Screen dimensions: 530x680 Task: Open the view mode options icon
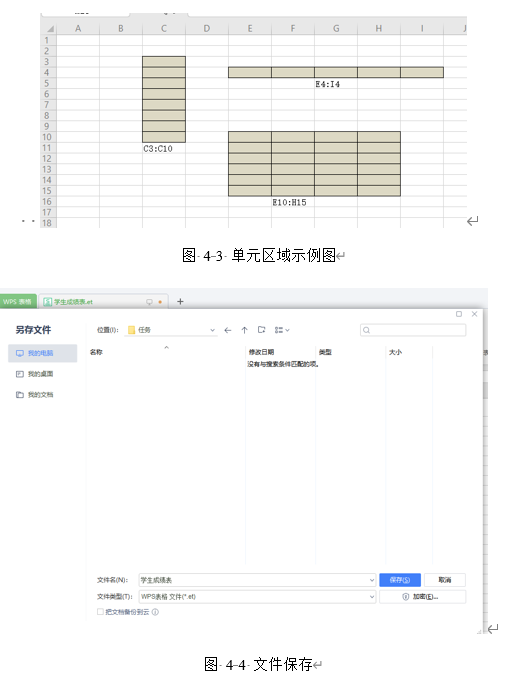(282, 330)
